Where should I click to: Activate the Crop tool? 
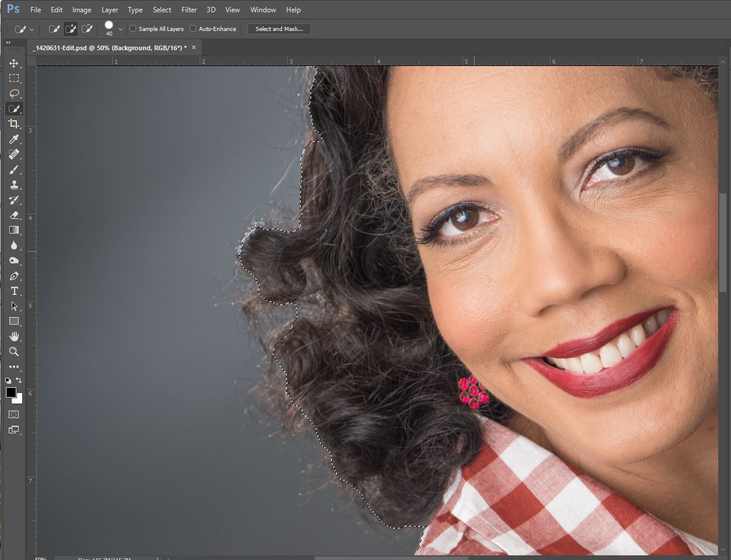(15, 124)
